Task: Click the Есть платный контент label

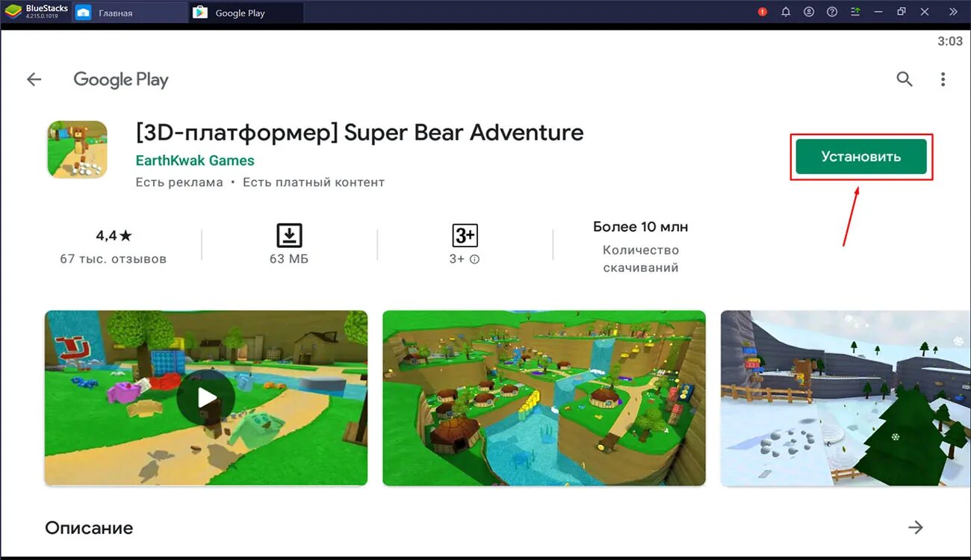Action: (314, 182)
